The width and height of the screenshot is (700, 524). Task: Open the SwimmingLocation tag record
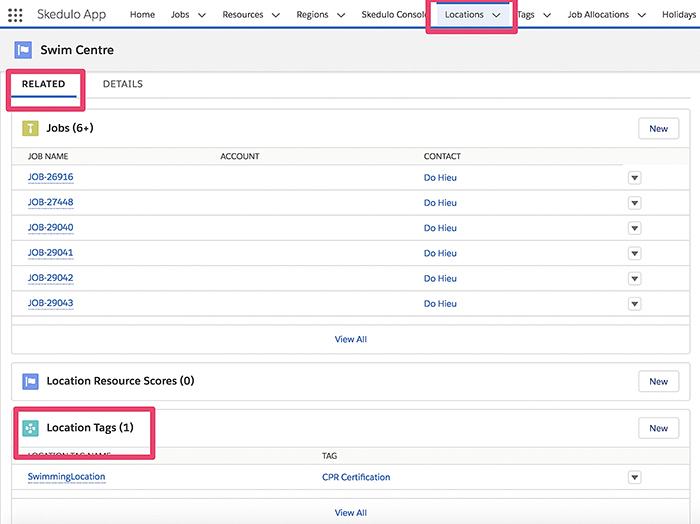[67, 477]
